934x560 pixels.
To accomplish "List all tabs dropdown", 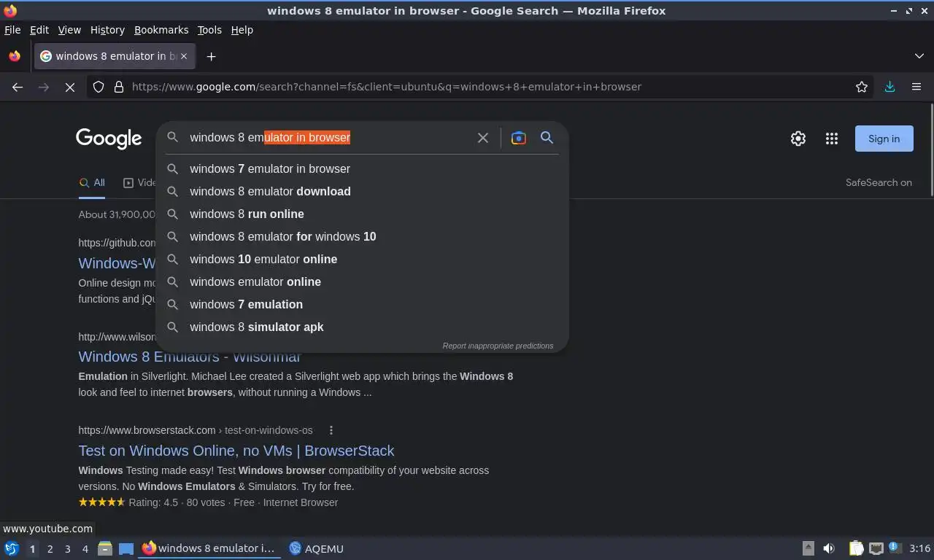I will click(919, 56).
